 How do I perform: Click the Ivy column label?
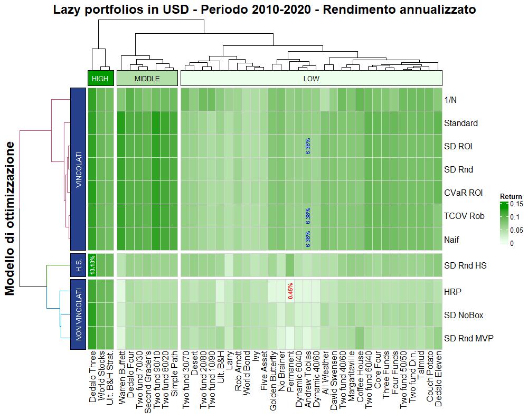[255, 356]
